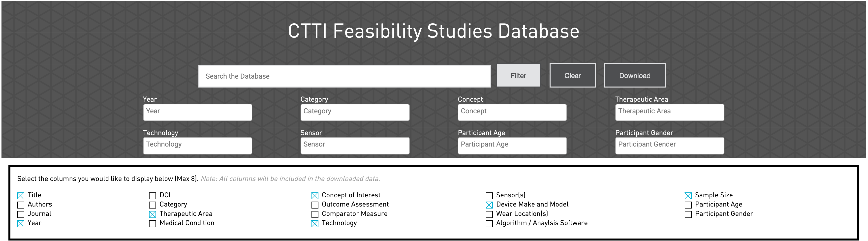The image size is (868, 241).
Task: Deselect the Sample Size column checkbox
Action: pos(688,196)
